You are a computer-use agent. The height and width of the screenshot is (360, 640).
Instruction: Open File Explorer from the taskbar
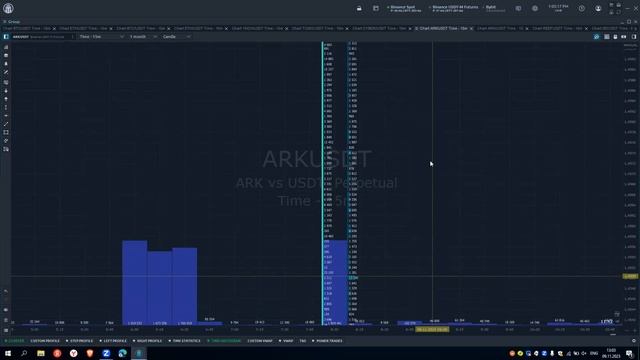click(x=41, y=353)
